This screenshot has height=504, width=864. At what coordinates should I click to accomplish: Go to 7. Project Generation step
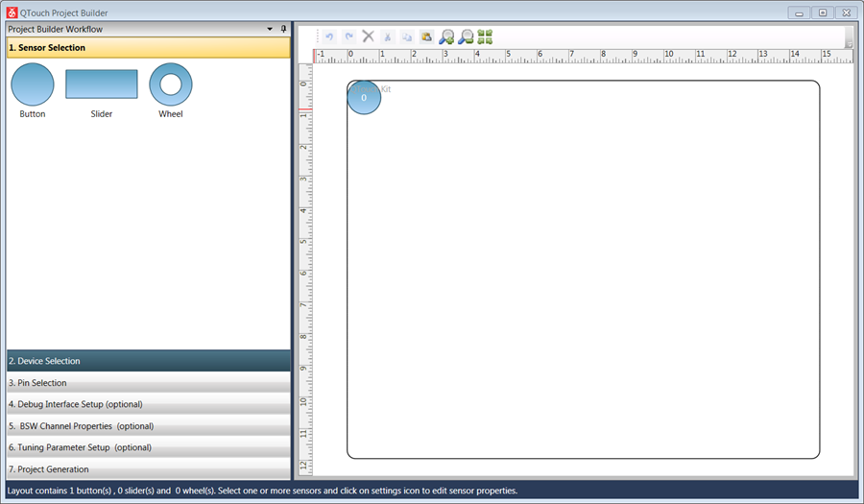tap(148, 469)
